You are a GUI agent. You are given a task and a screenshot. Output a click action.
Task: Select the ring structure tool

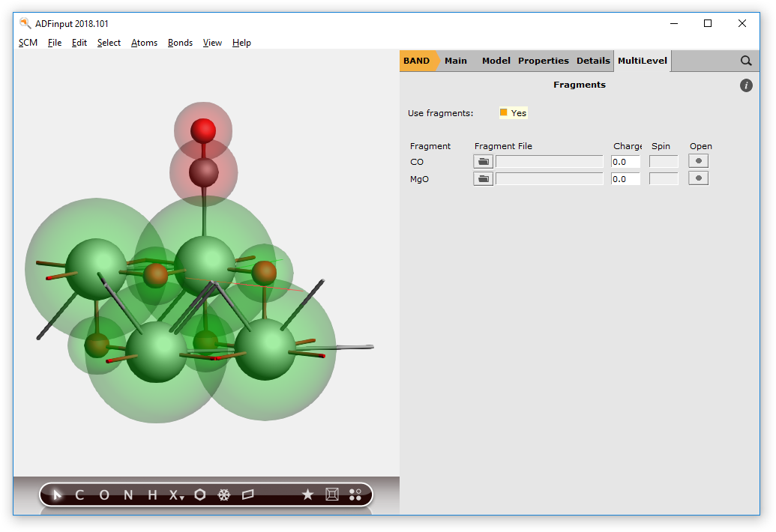coord(200,495)
